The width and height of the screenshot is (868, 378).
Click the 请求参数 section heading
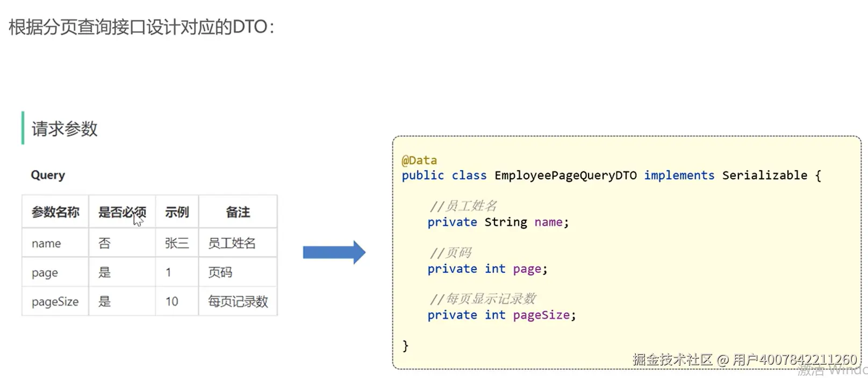[64, 129]
